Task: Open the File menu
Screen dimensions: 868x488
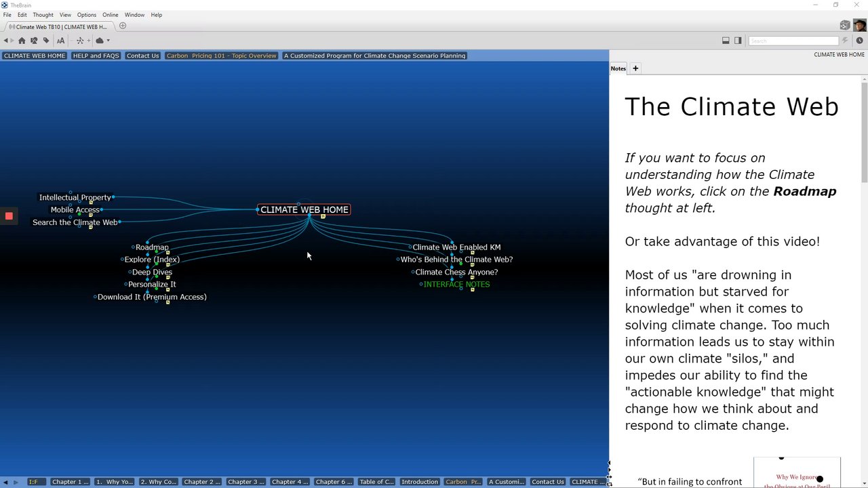Action: coord(7,15)
